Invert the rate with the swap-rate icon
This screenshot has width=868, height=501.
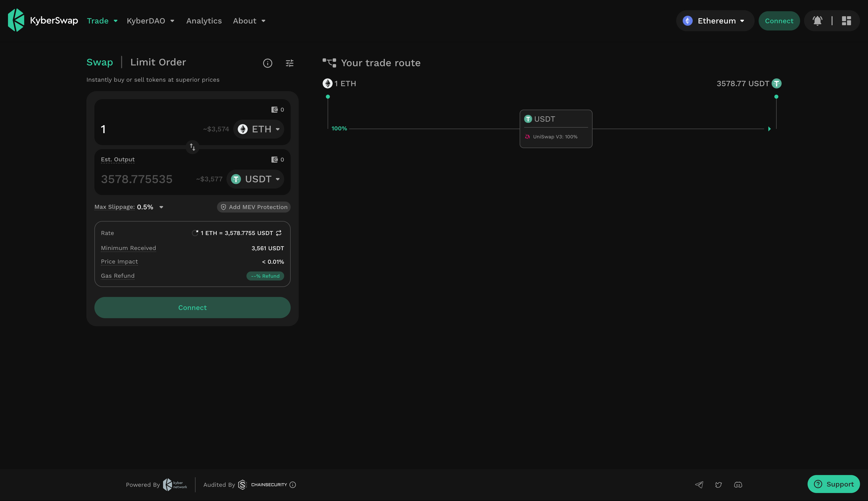tap(279, 233)
